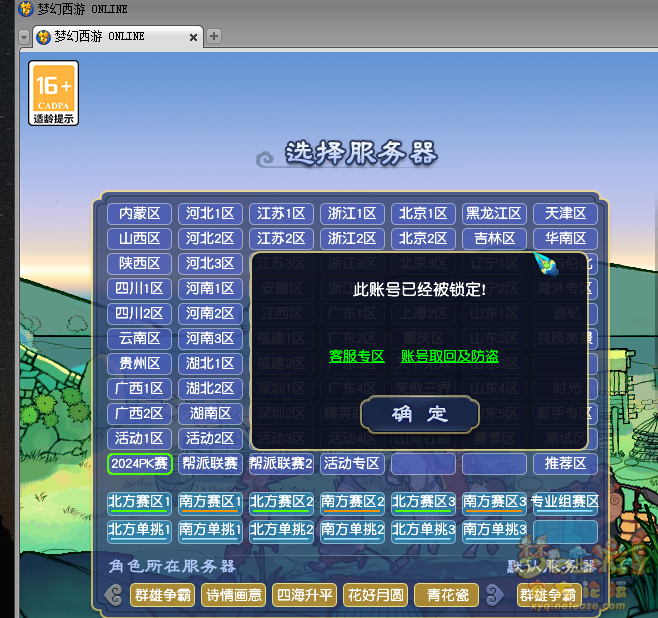The image size is (658, 618).
Task: Select the 浙江1区 region
Action: point(352,214)
